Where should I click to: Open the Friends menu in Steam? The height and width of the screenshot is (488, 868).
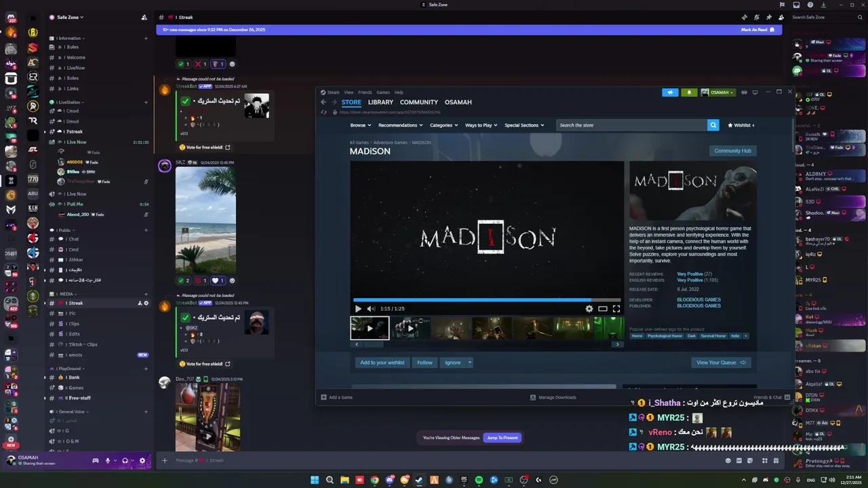tap(365, 92)
